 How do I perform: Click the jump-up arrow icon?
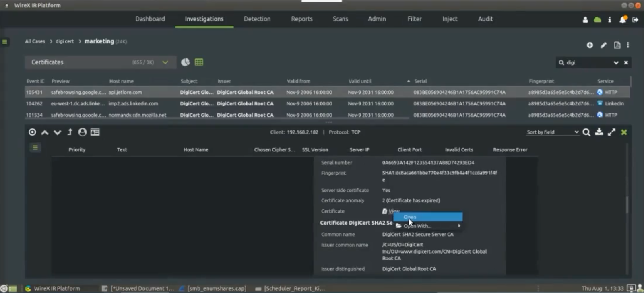point(70,132)
